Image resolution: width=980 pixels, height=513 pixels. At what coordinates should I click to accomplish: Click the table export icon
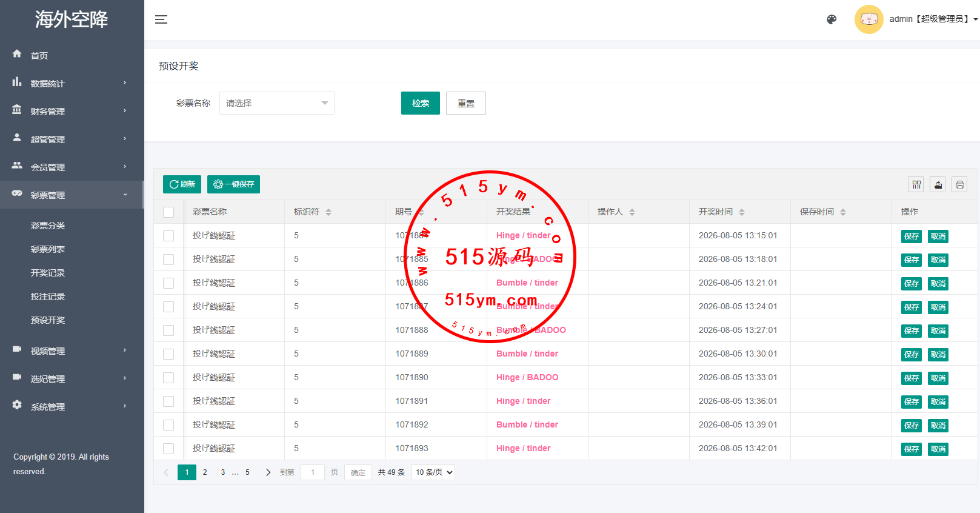tap(938, 185)
